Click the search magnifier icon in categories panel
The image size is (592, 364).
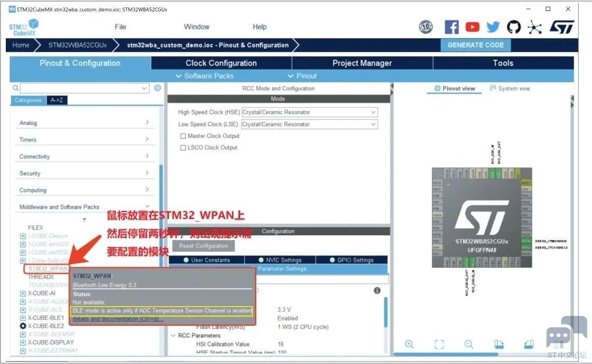point(16,88)
